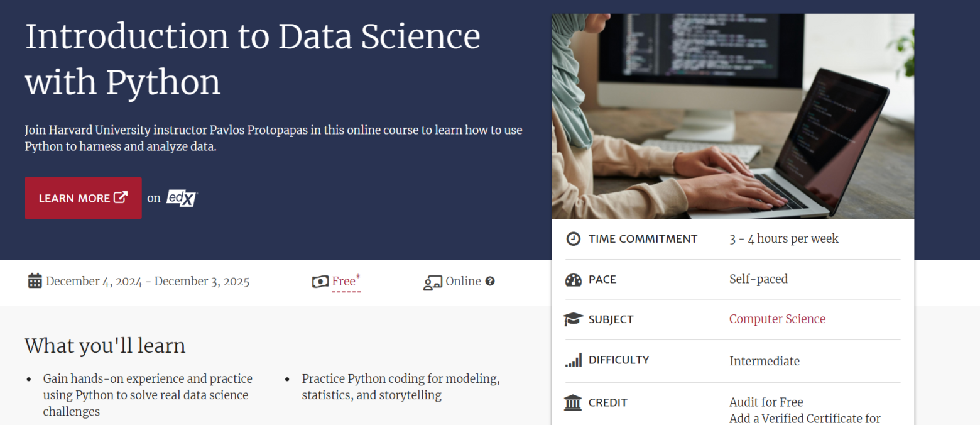This screenshot has height=425, width=980.
Task: Click the signal bars Difficulty icon
Action: click(x=574, y=360)
